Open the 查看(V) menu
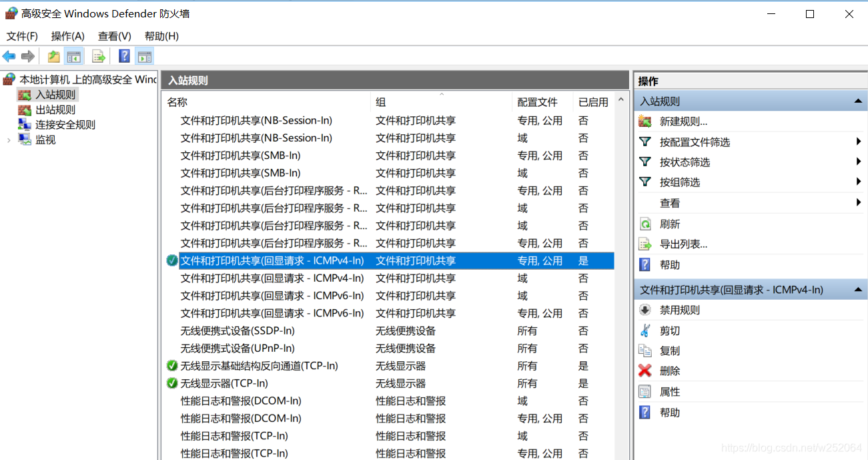Image resolution: width=868 pixels, height=460 pixels. (115, 36)
